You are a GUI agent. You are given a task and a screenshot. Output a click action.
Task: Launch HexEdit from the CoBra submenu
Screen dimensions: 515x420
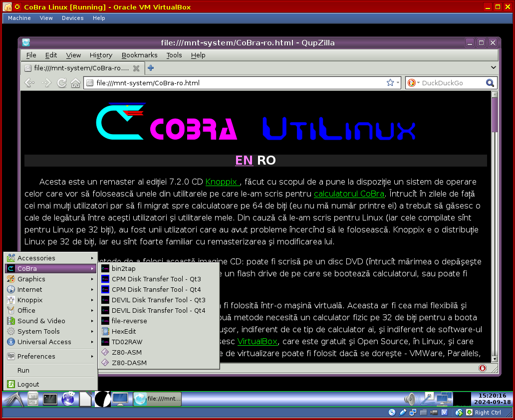coord(124,331)
